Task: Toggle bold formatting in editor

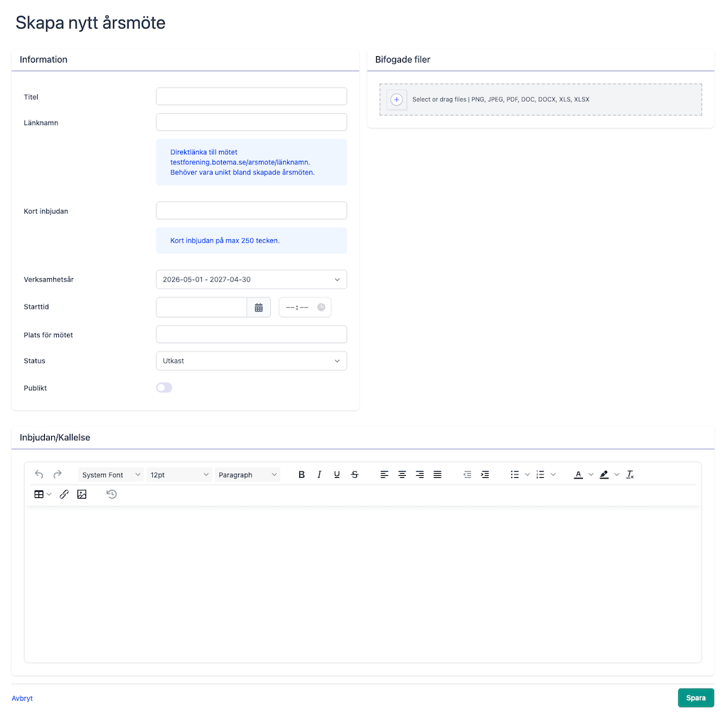Action: 301,474
